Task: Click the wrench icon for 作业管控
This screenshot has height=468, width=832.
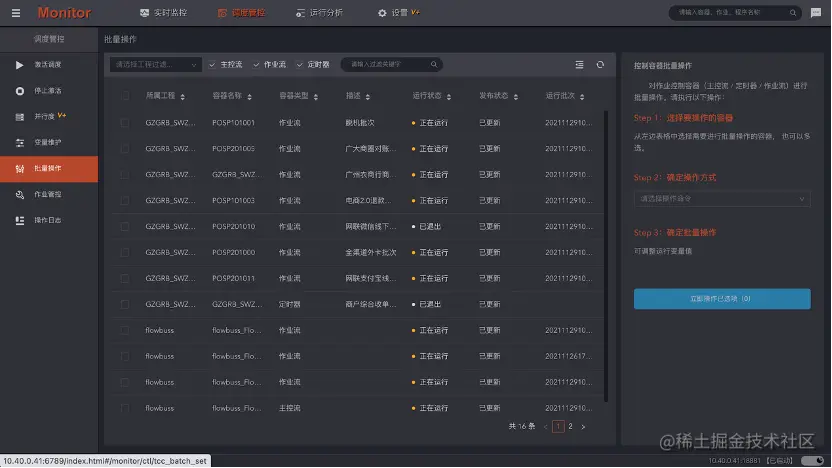Action: [x=20, y=195]
